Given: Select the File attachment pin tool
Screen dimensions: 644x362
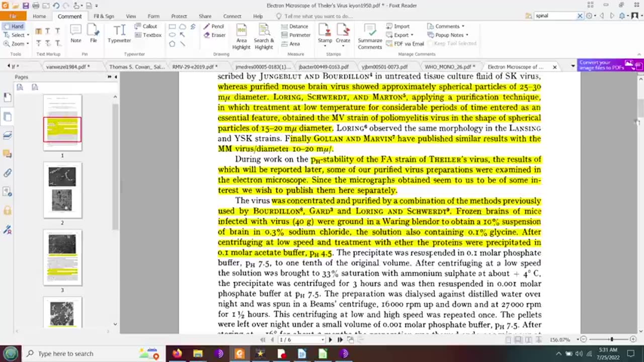Looking at the screenshot, I should coord(94,34).
